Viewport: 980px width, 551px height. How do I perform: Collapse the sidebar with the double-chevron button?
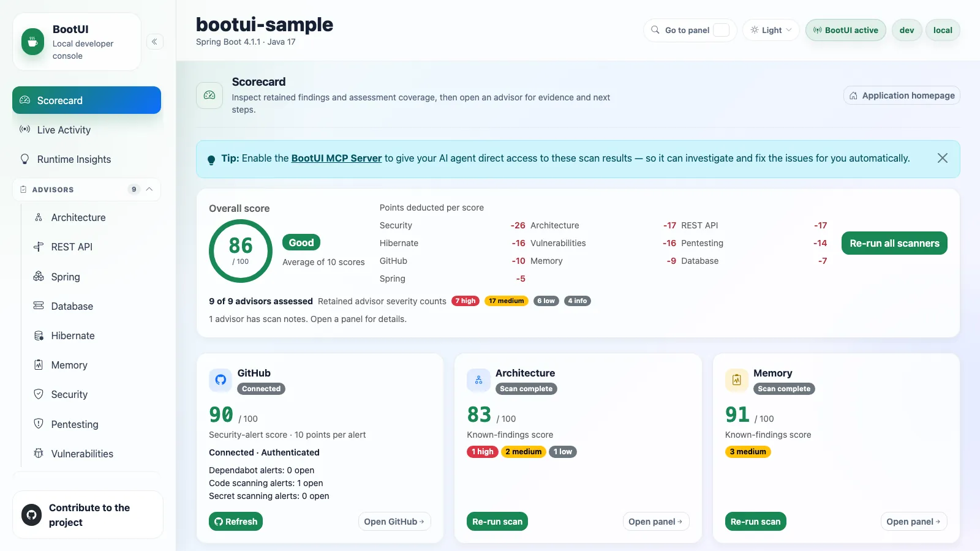[x=154, y=42]
